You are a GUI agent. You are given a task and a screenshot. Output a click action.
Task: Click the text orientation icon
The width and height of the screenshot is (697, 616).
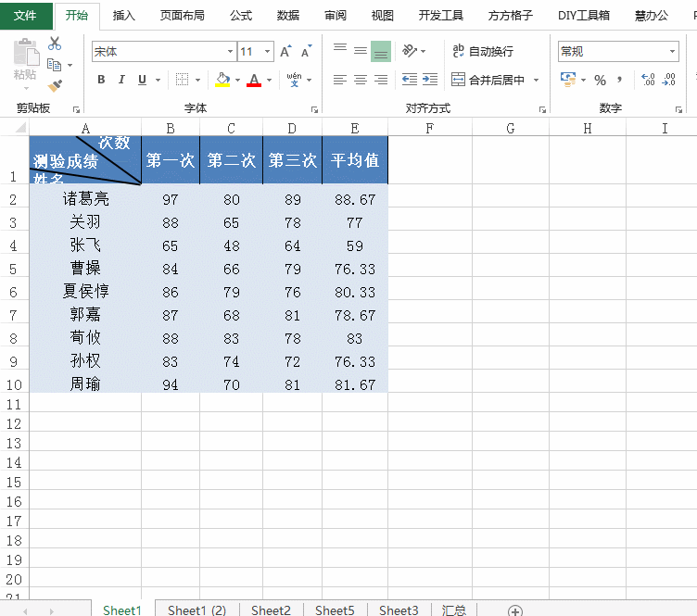coord(410,51)
